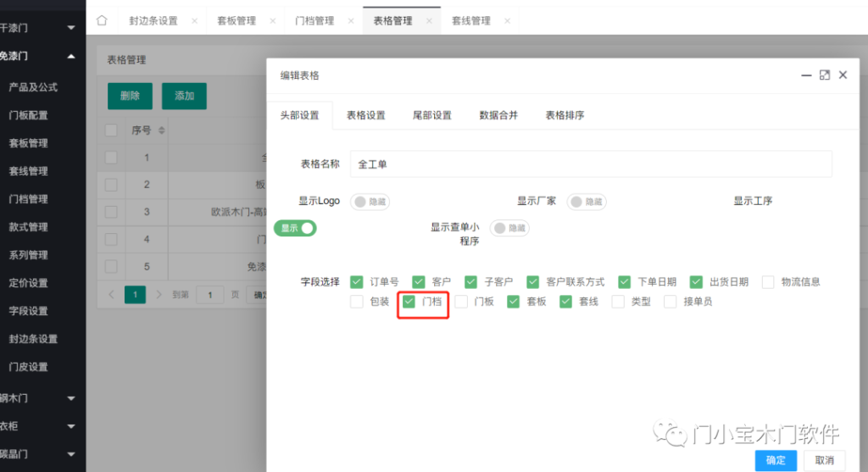
Task: Click the green 添加 button
Action: coord(184,96)
